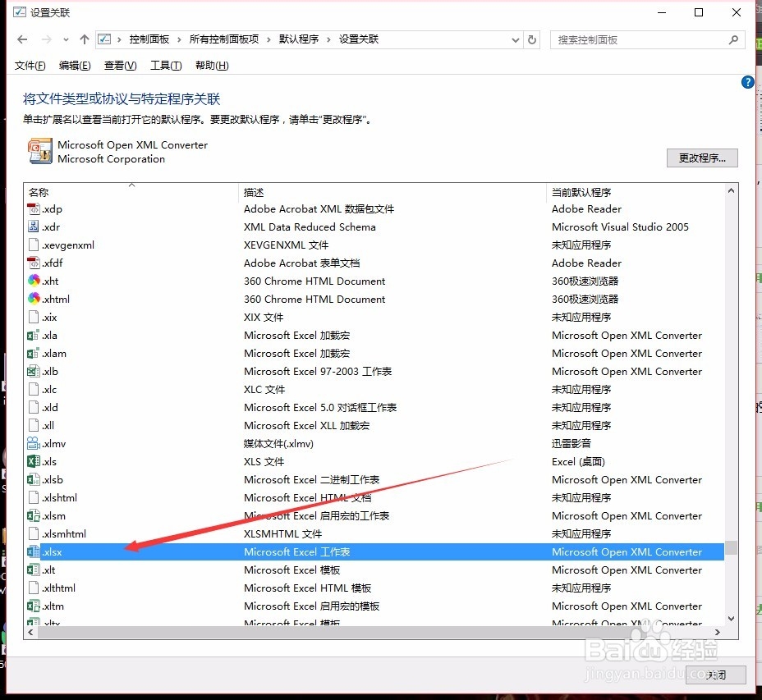Viewport: 762px width, 700px height.
Task: Click the back navigation arrow
Action: [x=21, y=39]
